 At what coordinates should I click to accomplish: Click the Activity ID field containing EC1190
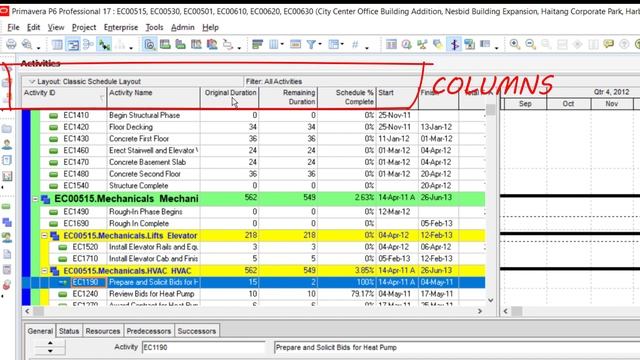203,347
